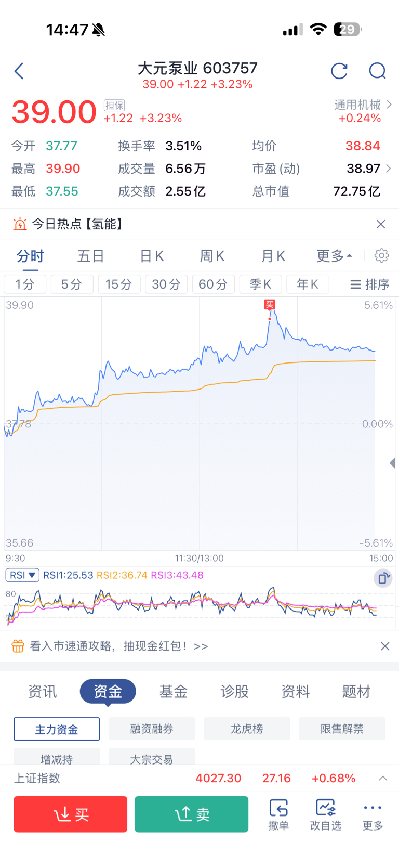Tap the 买 marker on chart
This screenshot has width=399, height=868.
[270, 305]
